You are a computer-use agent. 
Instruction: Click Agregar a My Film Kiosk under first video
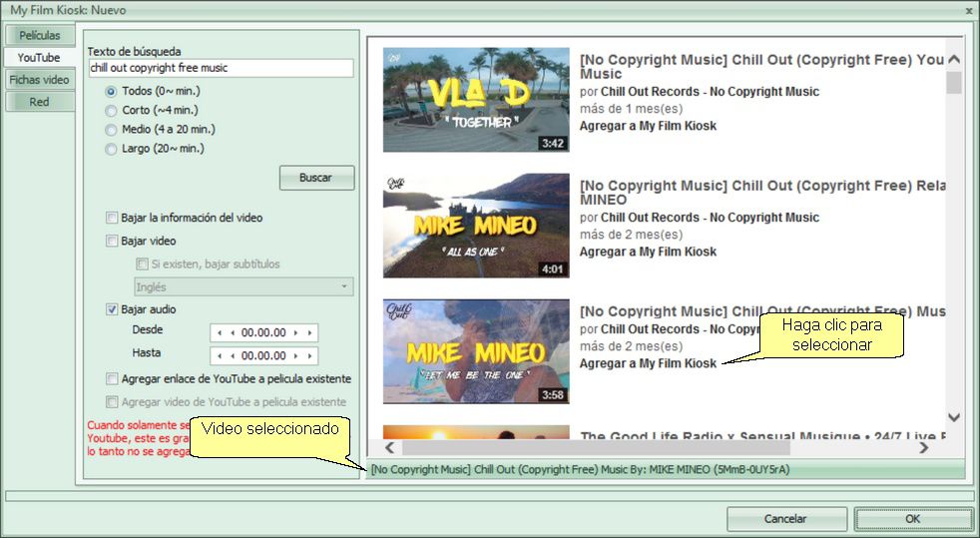tap(648, 126)
